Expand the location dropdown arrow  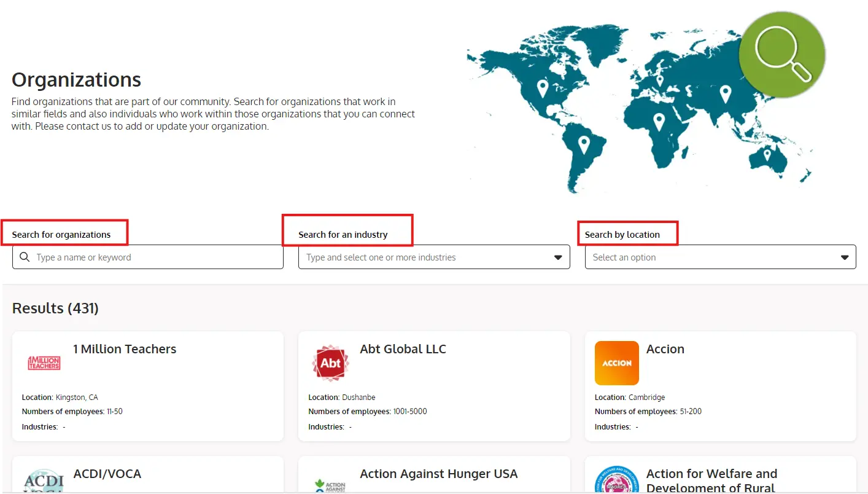(x=845, y=257)
